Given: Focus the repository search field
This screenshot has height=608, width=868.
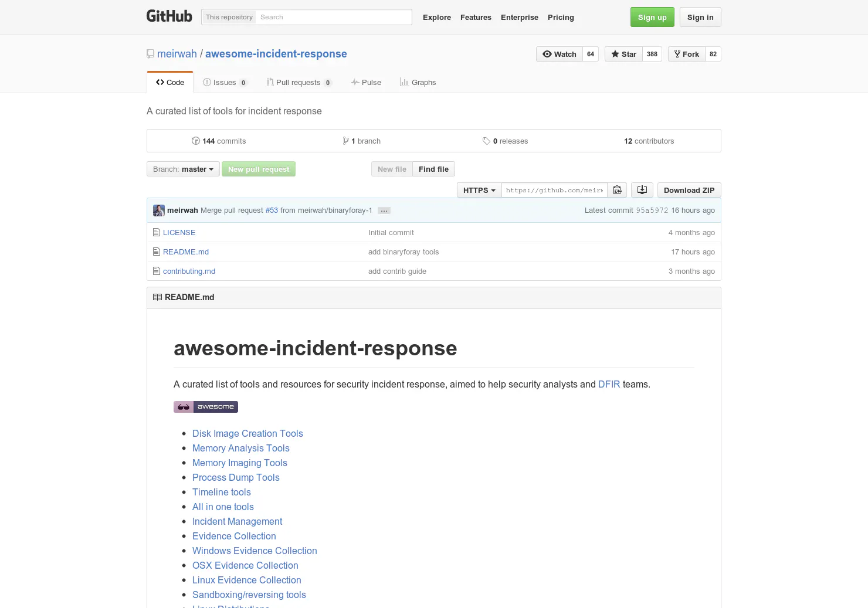Looking at the screenshot, I should pos(333,17).
